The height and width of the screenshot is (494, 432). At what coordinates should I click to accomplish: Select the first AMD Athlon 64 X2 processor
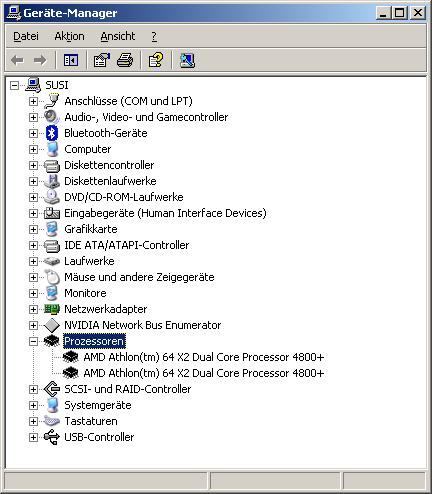tap(204, 357)
